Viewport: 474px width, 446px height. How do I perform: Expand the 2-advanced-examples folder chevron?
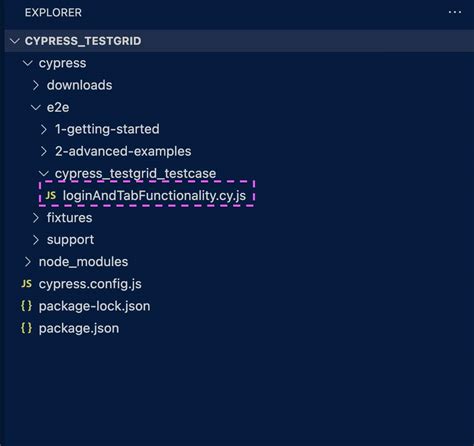coord(44,151)
